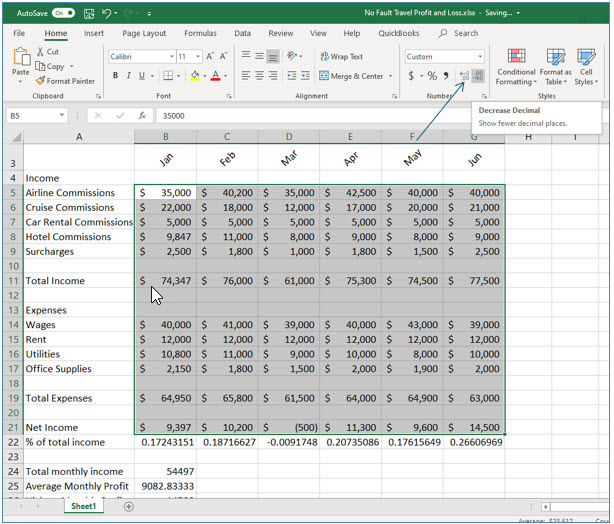Expand the Paste options arrow
Viewport: 614px width, 524px height.
click(x=20, y=81)
